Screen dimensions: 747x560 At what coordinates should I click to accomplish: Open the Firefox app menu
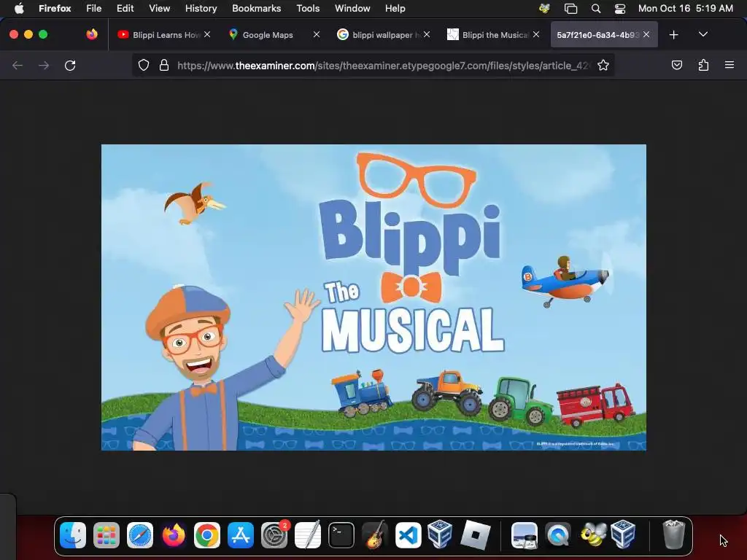click(55, 8)
